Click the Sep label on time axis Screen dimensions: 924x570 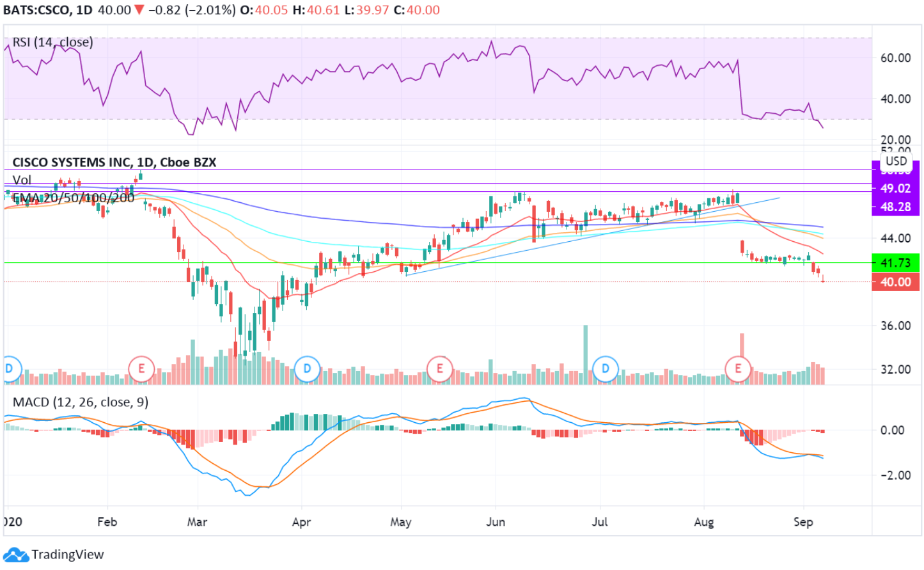(x=803, y=521)
